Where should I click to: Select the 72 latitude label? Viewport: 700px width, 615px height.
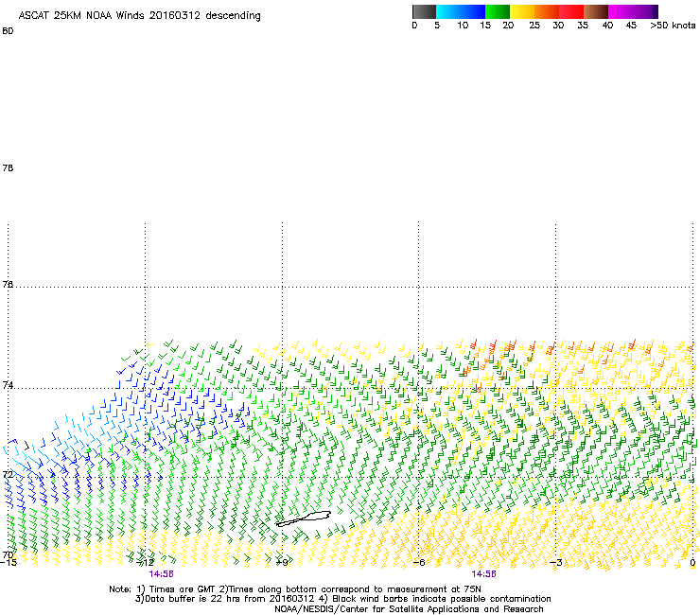8,474
